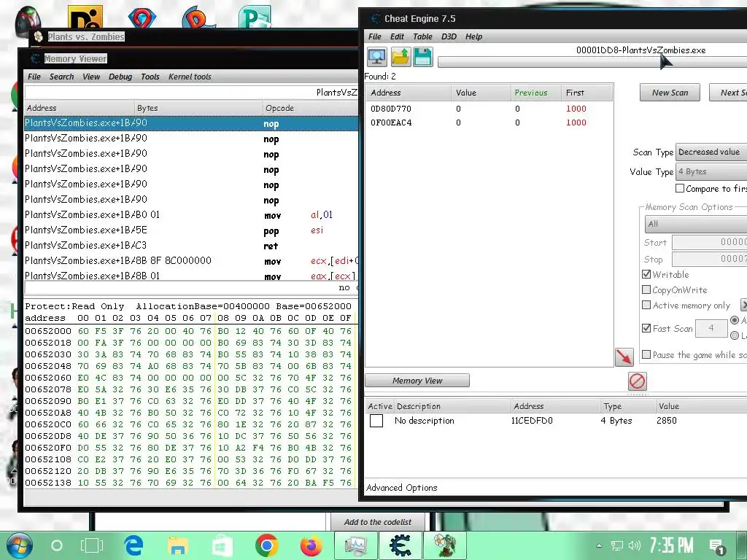This screenshot has height=560, width=747.
Task: Open Memory Viewer Debug menu
Action: coord(120,77)
